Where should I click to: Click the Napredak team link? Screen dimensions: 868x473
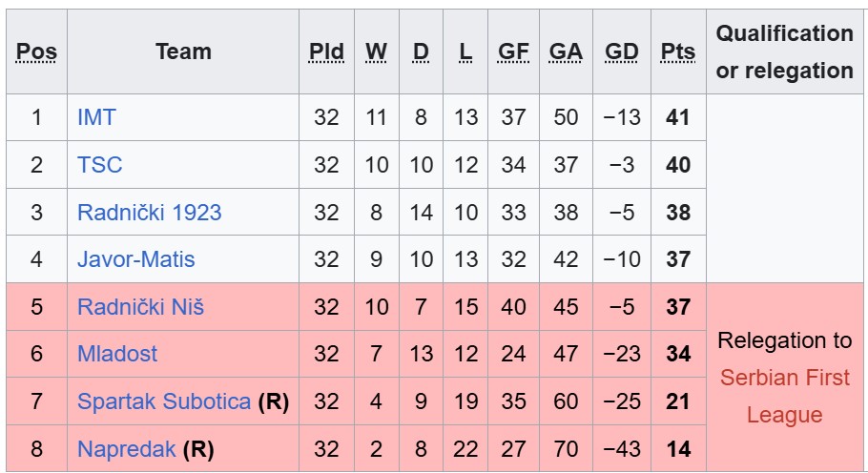[x=127, y=448]
